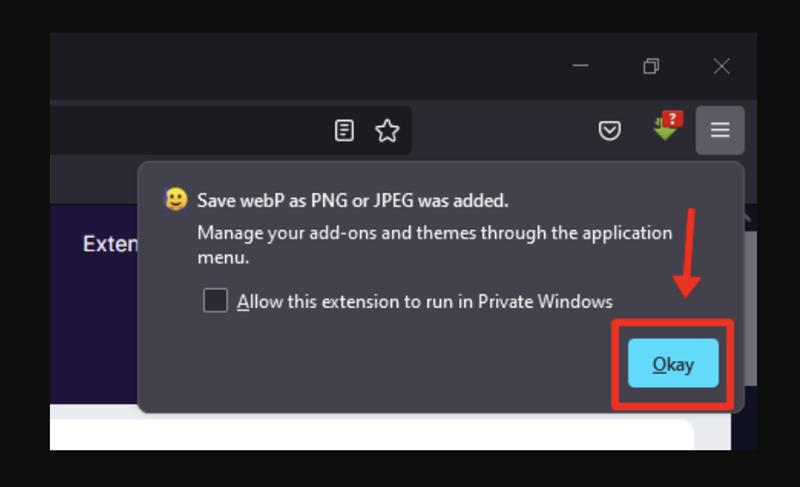Click the empty title bar area
Image resolution: width=800 pixels, height=487 pixels.
[300, 66]
